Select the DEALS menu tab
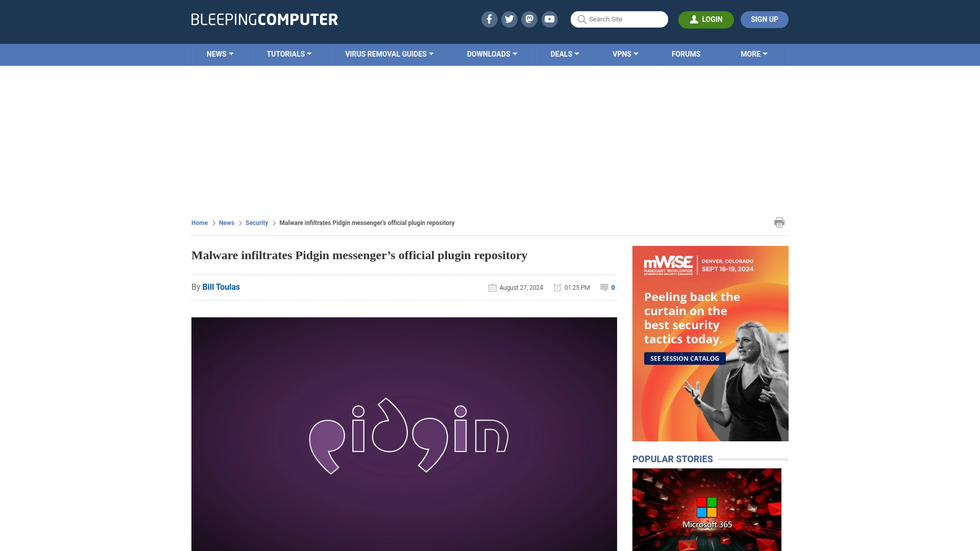Image resolution: width=980 pixels, height=551 pixels. pyautogui.click(x=565, y=54)
